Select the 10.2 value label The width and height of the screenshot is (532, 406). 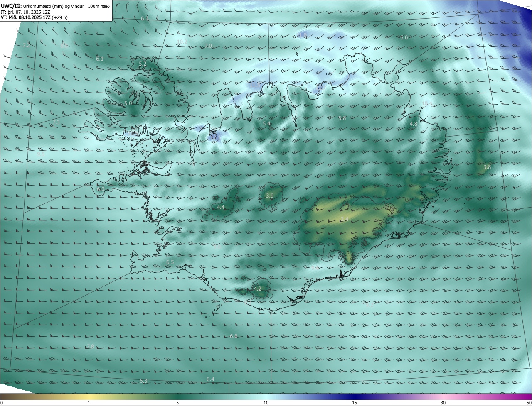(x=182, y=42)
